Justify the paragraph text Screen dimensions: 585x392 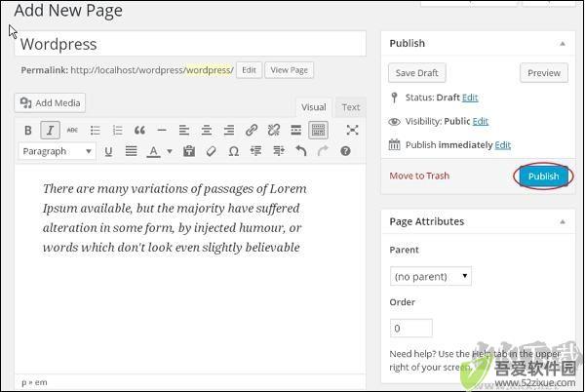(x=131, y=151)
